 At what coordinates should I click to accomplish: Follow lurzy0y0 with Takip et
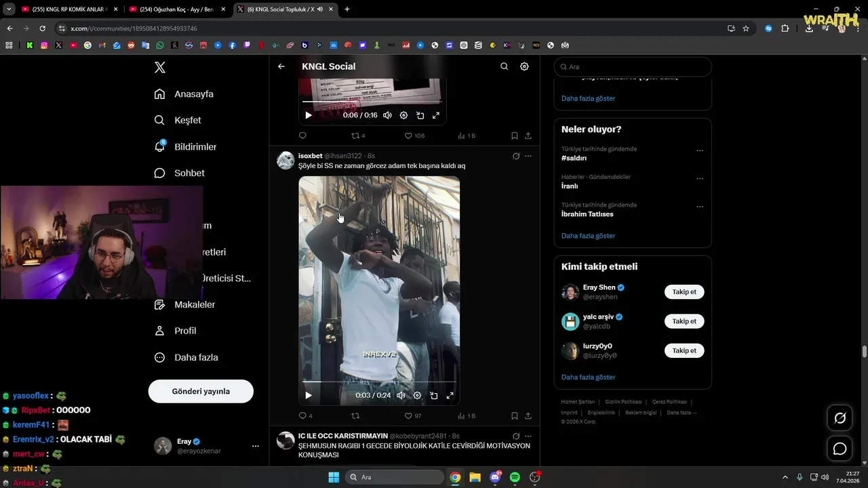tap(684, 350)
